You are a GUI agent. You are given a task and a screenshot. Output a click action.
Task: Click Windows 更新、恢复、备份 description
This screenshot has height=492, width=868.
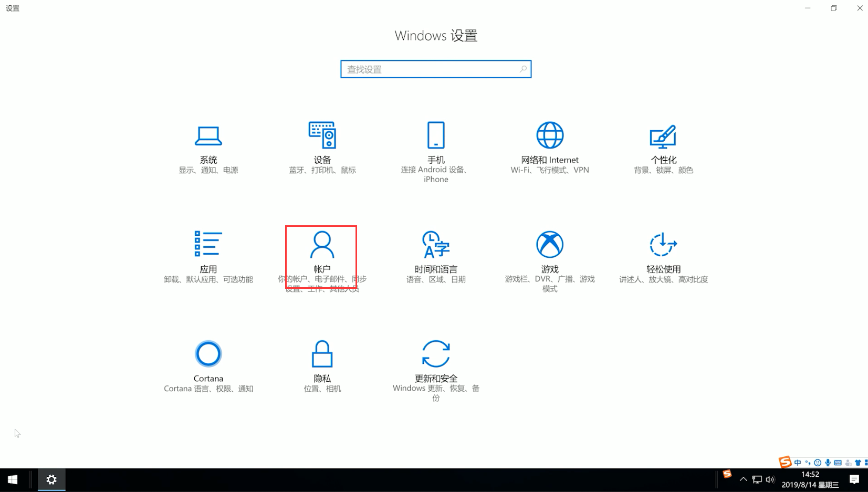436,393
